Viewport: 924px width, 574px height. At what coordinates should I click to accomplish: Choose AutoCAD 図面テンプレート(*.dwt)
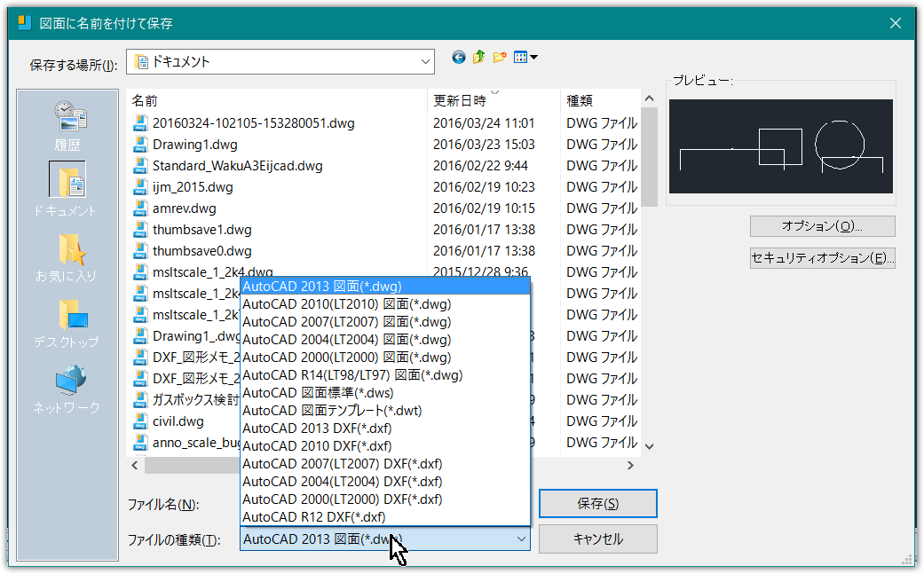point(385,411)
